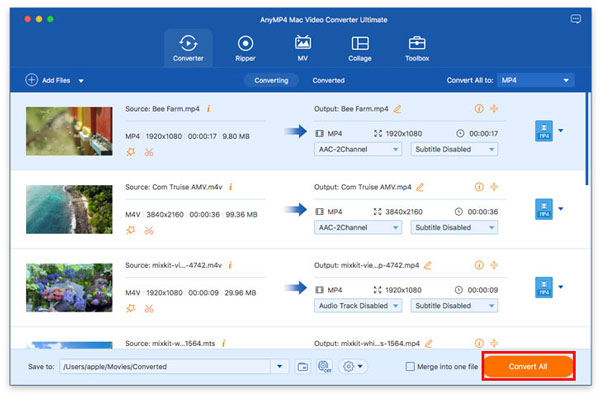Open the Ripper module
The height and width of the screenshot is (396, 600).
(245, 49)
